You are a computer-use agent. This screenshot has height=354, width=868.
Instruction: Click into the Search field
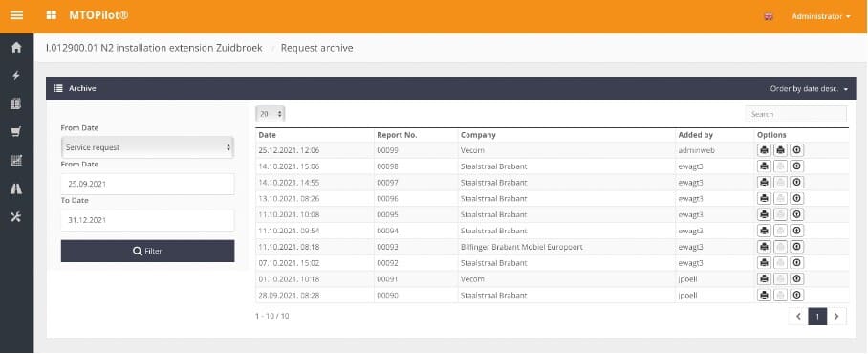pos(795,114)
